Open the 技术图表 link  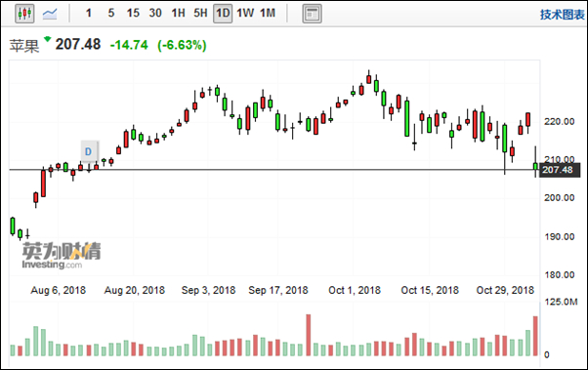pos(562,15)
